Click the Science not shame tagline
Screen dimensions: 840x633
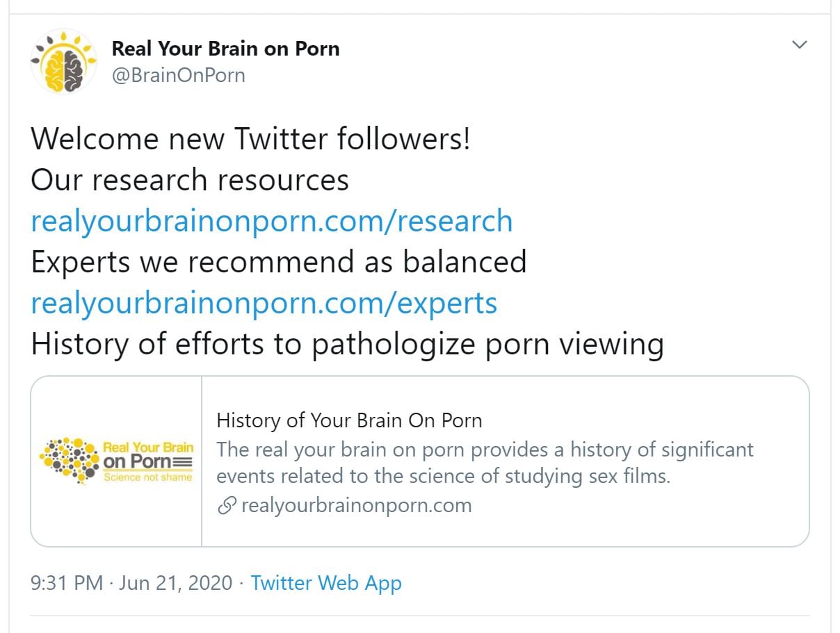(147, 477)
